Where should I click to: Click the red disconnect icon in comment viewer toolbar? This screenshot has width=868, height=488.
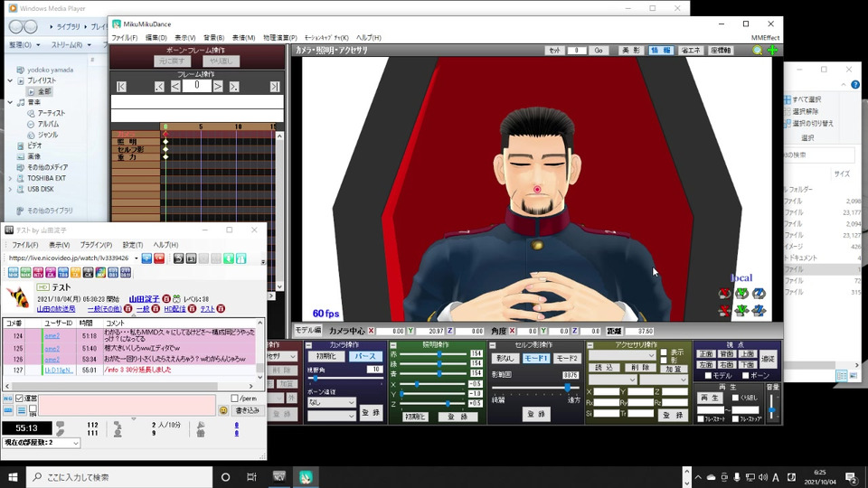pos(159,258)
